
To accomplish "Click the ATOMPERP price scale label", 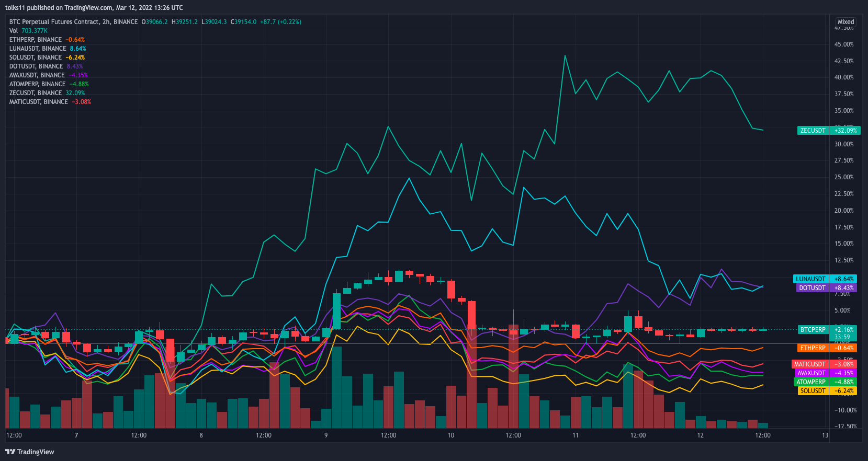I will (811, 382).
